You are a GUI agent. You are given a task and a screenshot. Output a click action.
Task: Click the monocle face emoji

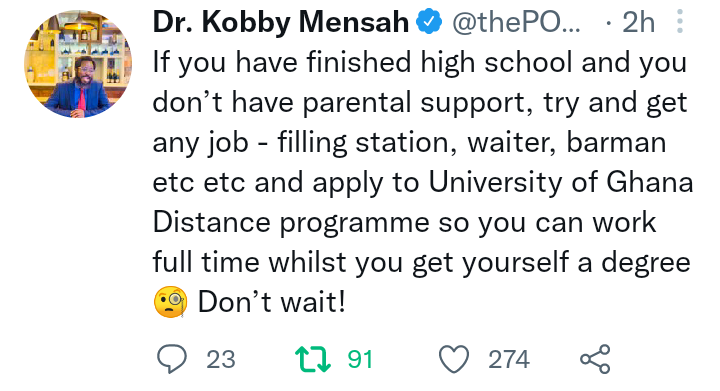(170, 302)
